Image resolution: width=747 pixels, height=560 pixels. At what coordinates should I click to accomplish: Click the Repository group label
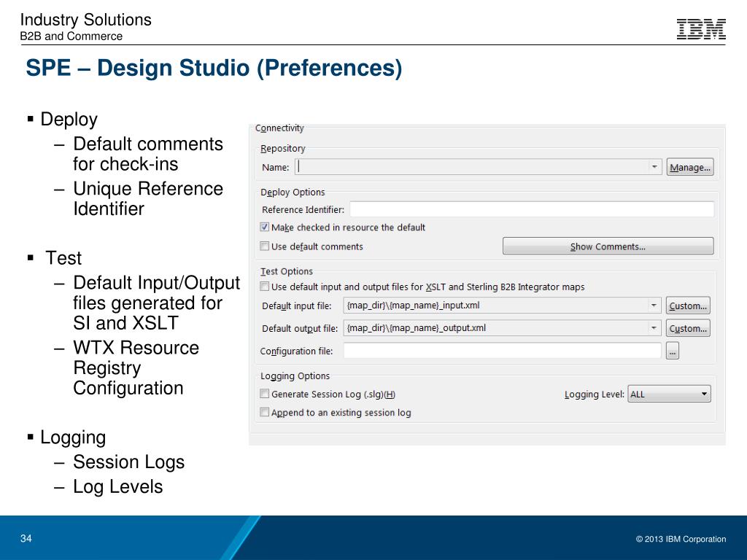[x=282, y=149]
